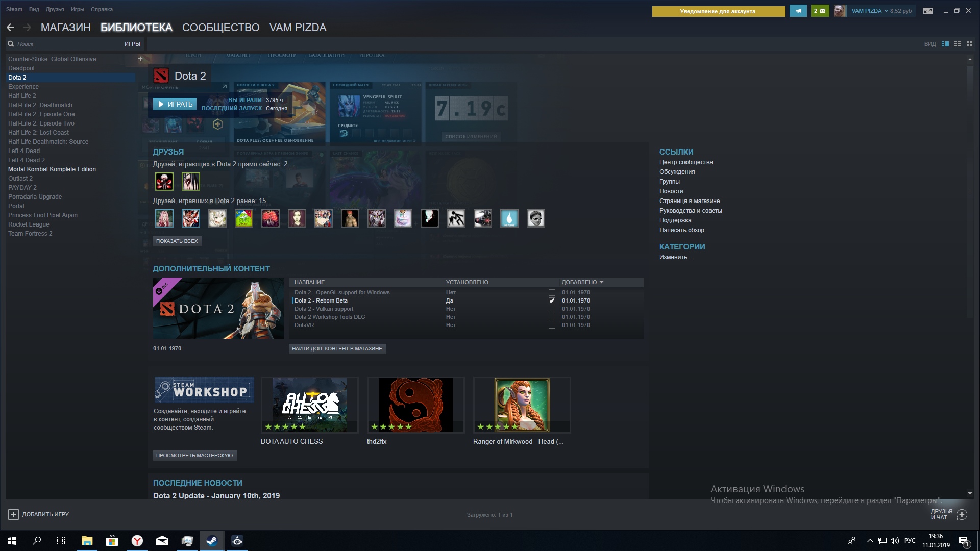
Task: Open the friend avatar with glasses
Action: 536,218
